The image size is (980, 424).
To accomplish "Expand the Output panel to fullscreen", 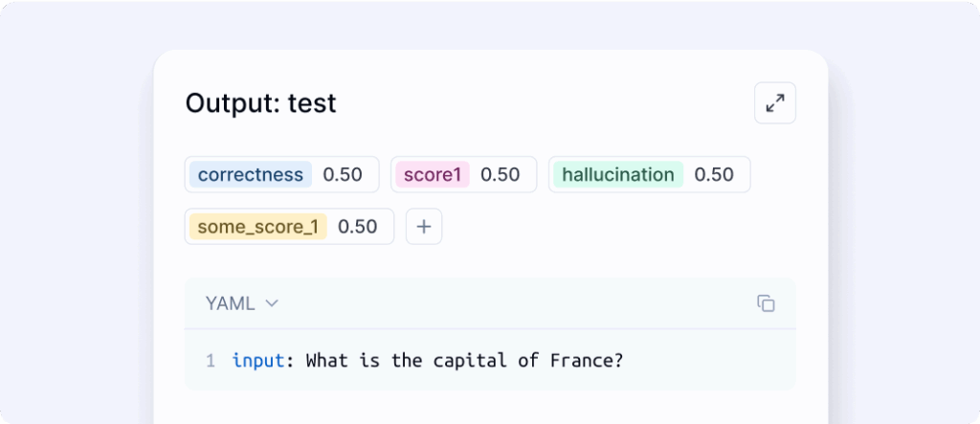I will point(775,103).
